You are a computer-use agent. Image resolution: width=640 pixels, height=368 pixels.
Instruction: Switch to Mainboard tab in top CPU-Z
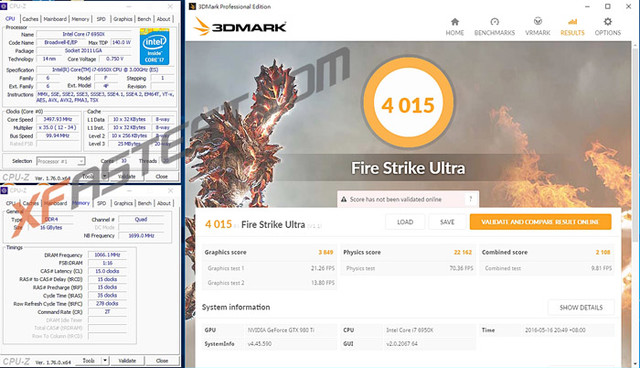tap(55, 19)
